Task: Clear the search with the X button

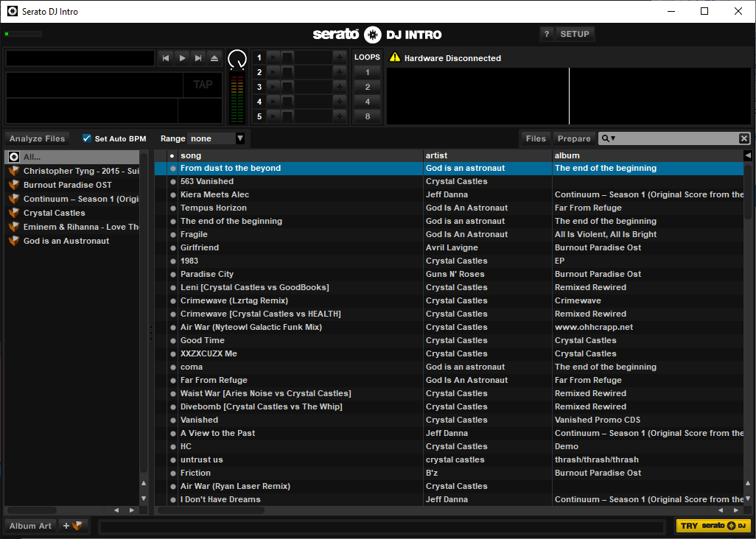Action: [744, 138]
